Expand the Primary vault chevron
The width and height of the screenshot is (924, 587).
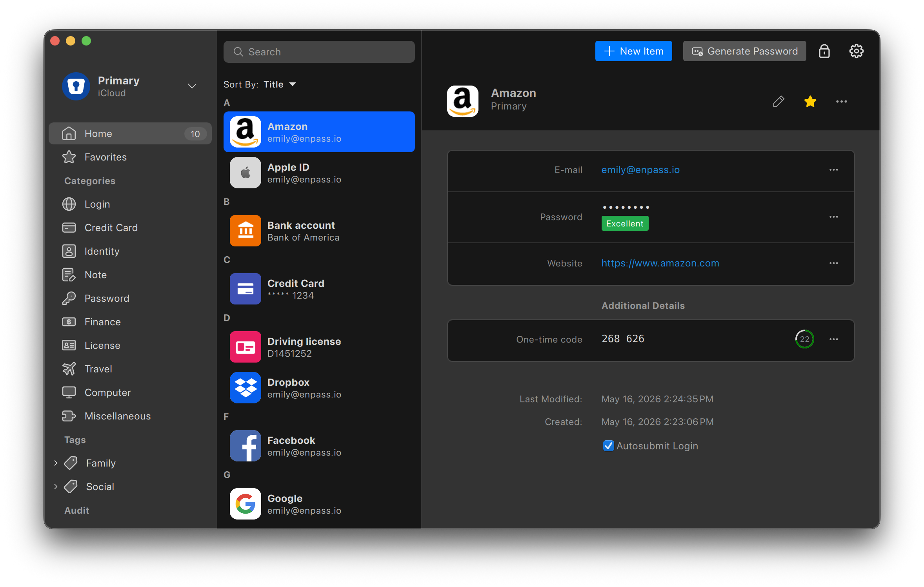192,86
